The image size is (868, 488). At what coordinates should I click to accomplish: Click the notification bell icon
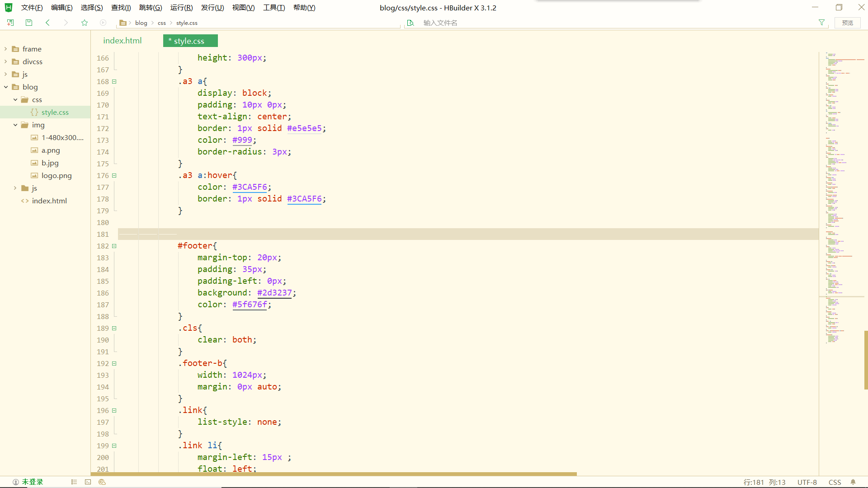coord(853,482)
